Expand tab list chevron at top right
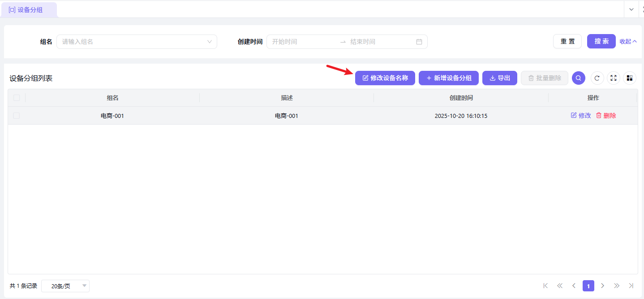The height and width of the screenshot is (299, 644). pos(631,9)
